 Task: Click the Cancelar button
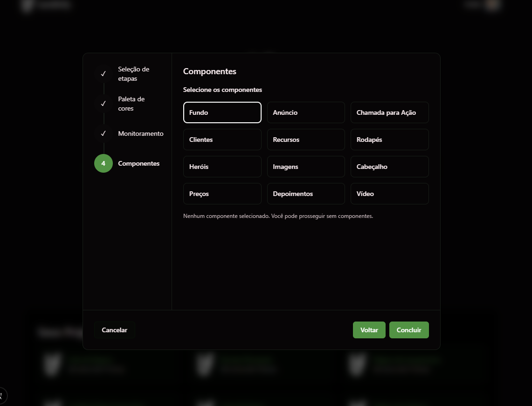click(115, 330)
